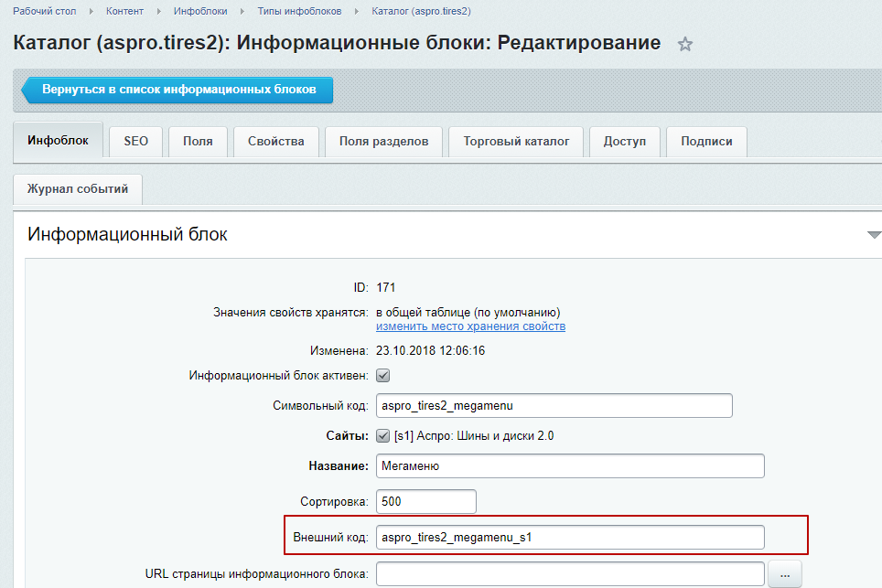The height and width of the screenshot is (588, 882).
Task: Go to the Доступ tab
Action: (624, 142)
